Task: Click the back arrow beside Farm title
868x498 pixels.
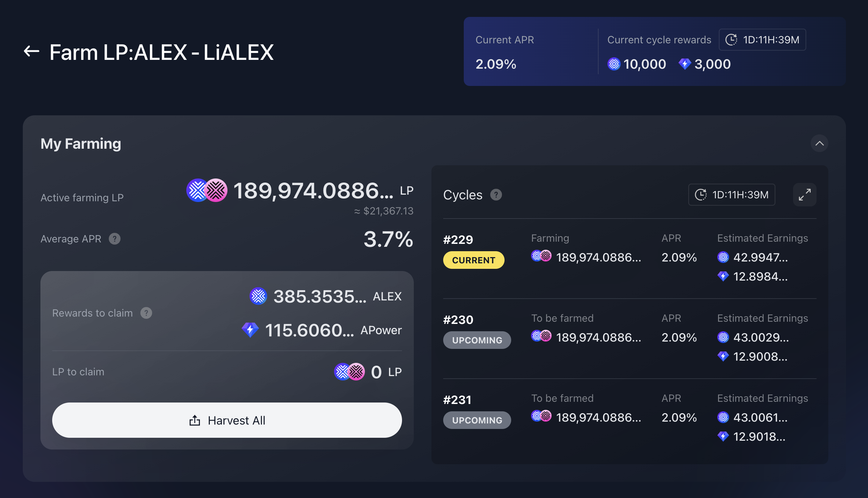Action: coord(32,51)
